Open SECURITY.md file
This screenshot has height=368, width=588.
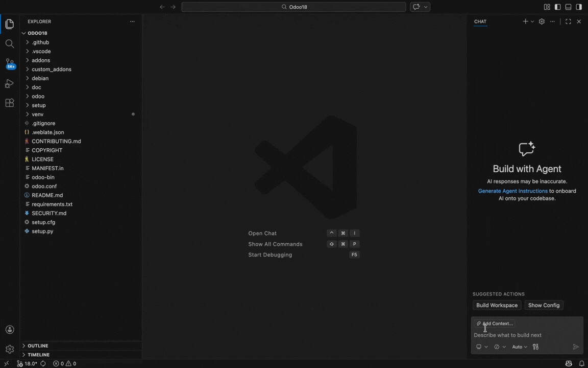[81, 213]
